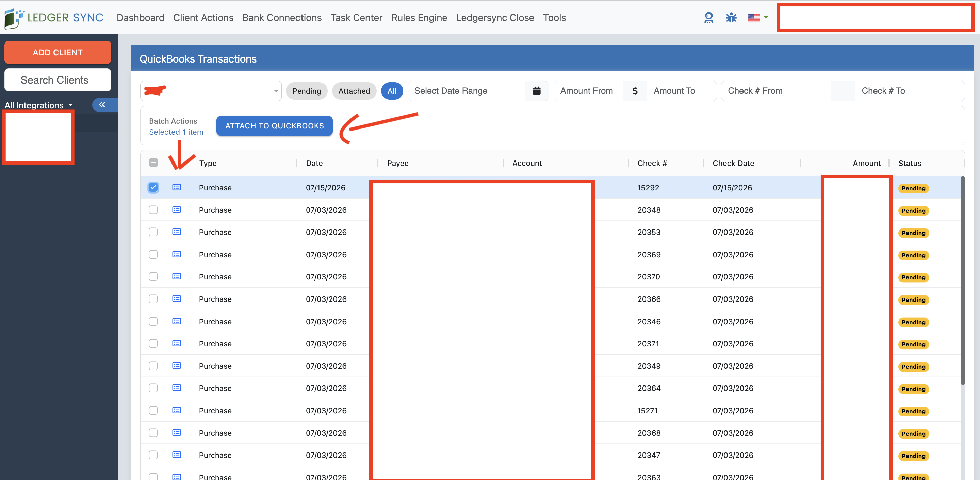Open details icon for check 20347 row
Viewport: 980px width, 480px height.
point(177,455)
